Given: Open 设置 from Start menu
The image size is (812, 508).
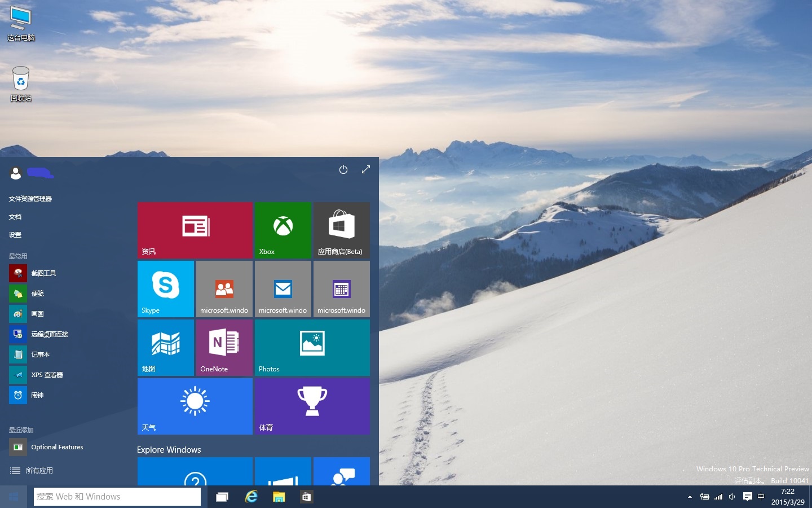Looking at the screenshot, I should [15, 235].
